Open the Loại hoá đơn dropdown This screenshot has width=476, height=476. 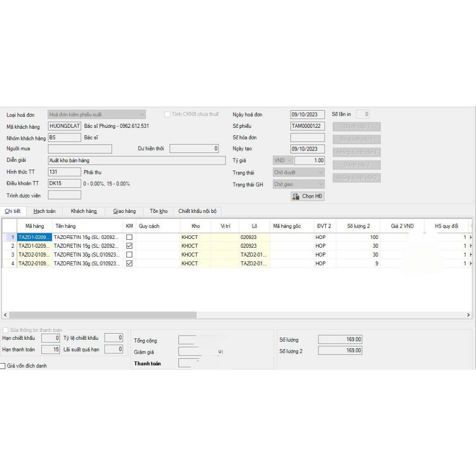pos(97,114)
